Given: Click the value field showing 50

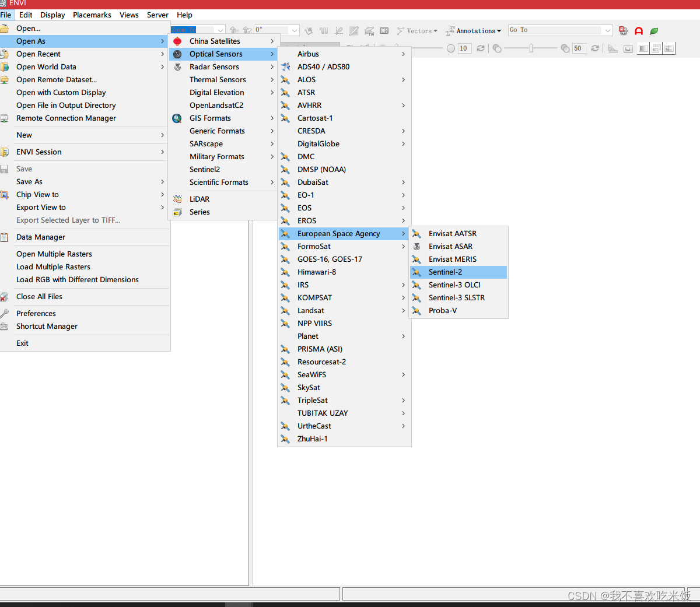Looking at the screenshot, I should tap(578, 48).
